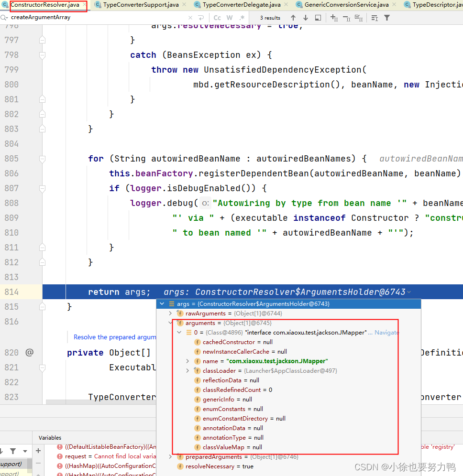This screenshot has height=476, width=463.
Task: Select the annotationData = null row
Action: [x=288, y=428]
